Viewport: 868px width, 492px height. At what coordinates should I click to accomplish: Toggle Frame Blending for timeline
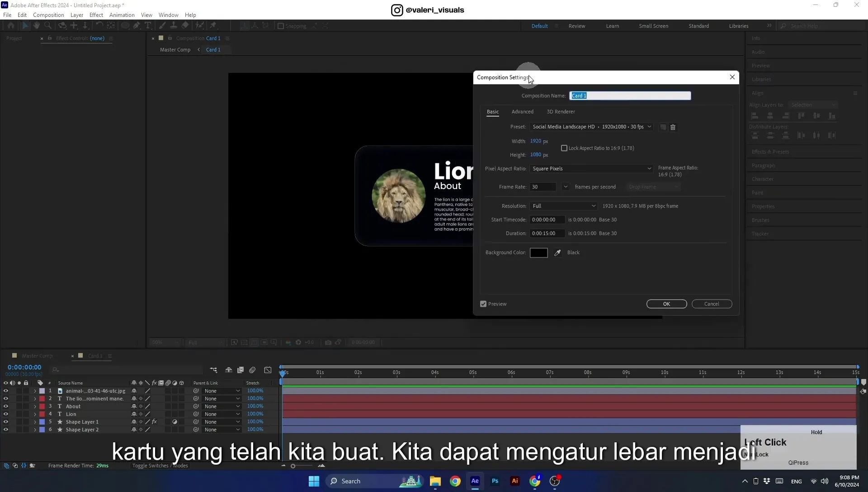pyautogui.click(x=241, y=370)
